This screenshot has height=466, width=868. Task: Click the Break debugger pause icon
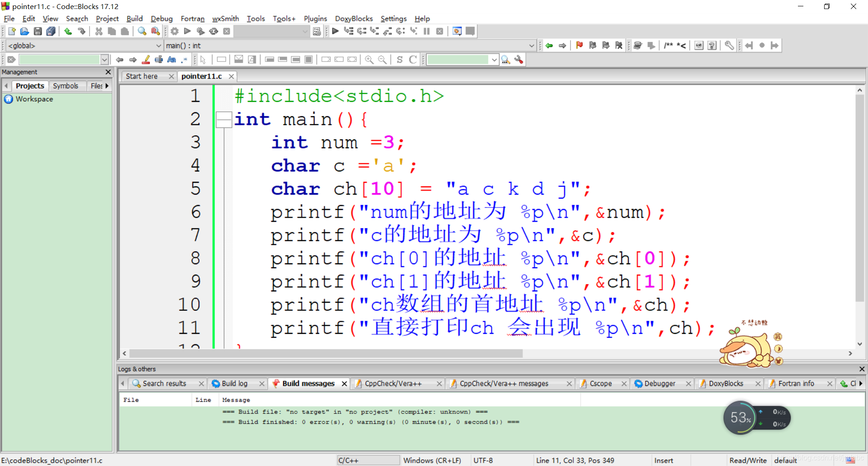click(426, 31)
